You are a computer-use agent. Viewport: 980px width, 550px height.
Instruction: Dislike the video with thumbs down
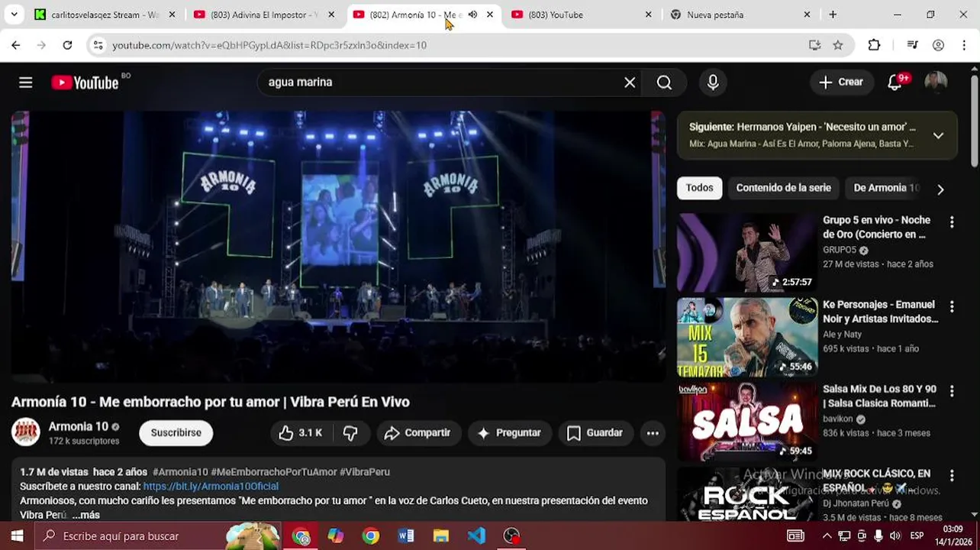click(x=350, y=433)
